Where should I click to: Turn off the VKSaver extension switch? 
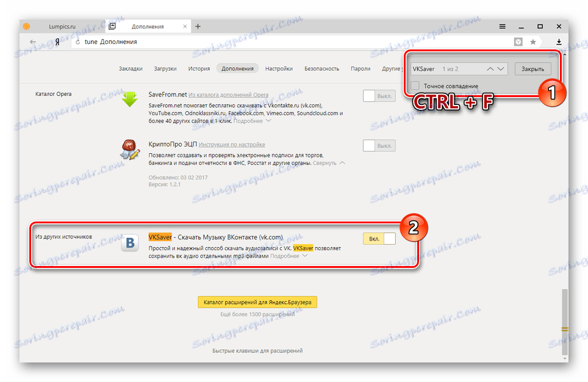click(379, 239)
